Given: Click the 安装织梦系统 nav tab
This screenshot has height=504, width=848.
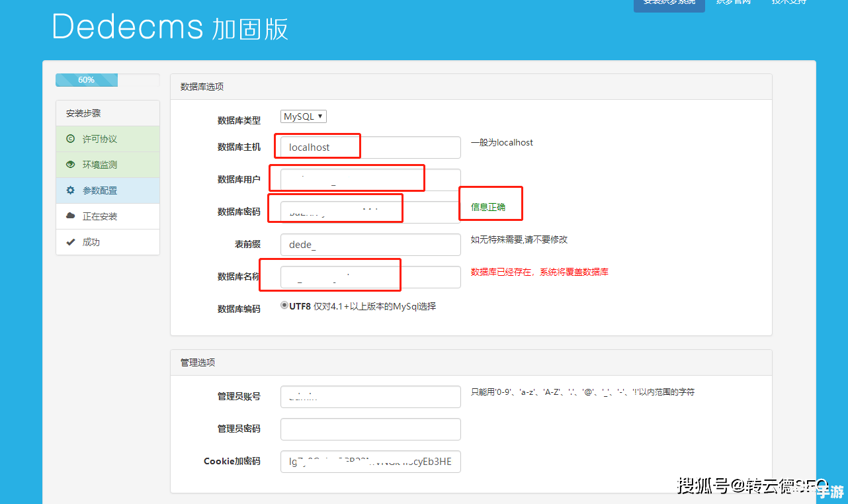Looking at the screenshot, I should pyautogui.click(x=669, y=3).
